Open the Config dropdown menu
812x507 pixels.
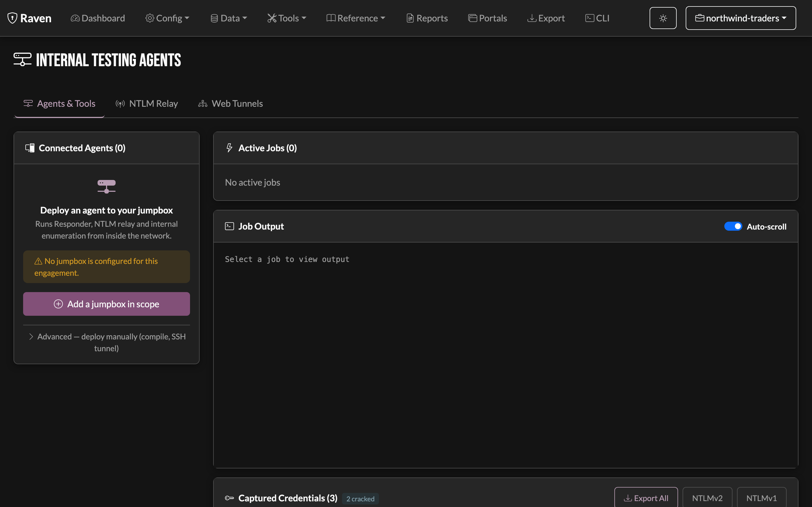coord(167,18)
